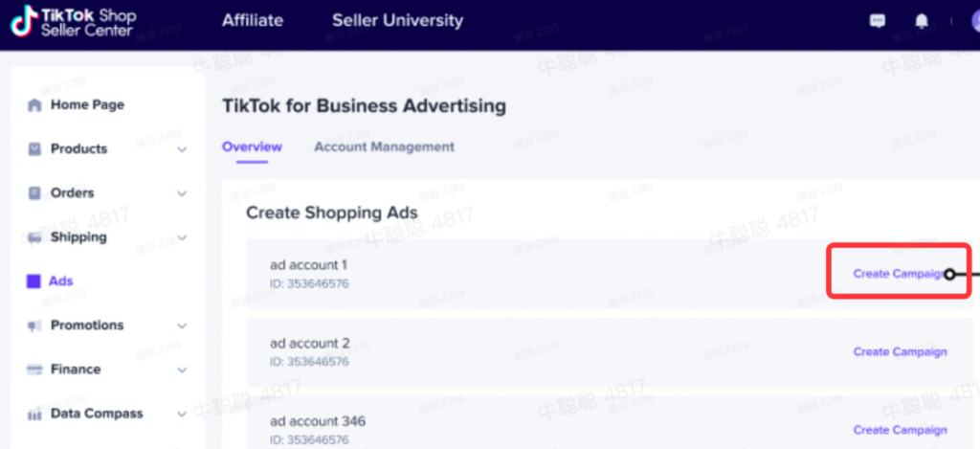Open Products in the sidebar
This screenshot has width=980, height=449.
(78, 148)
